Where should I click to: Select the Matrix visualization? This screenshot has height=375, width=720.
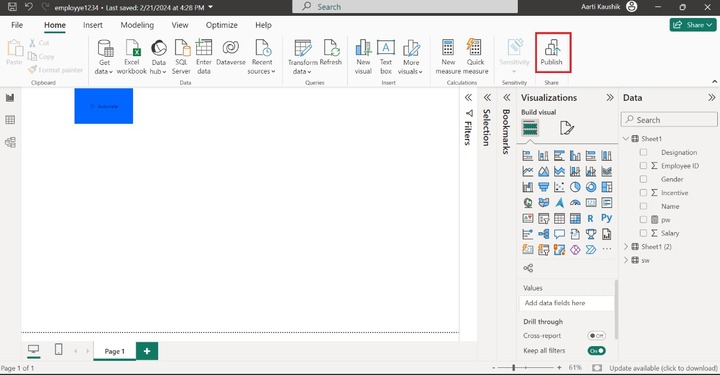tap(575, 218)
